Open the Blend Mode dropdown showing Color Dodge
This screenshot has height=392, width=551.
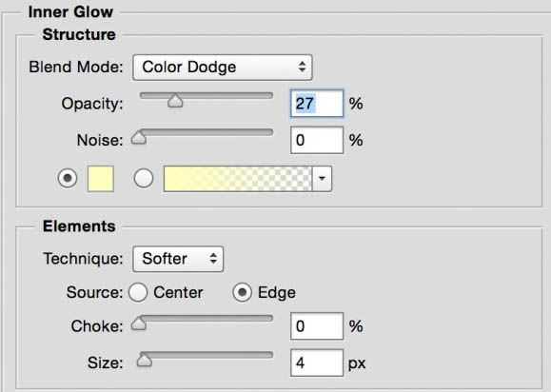click(222, 68)
